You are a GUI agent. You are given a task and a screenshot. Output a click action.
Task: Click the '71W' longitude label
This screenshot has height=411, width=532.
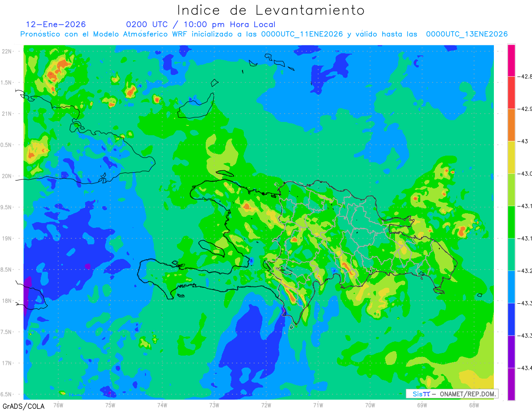tap(318, 405)
